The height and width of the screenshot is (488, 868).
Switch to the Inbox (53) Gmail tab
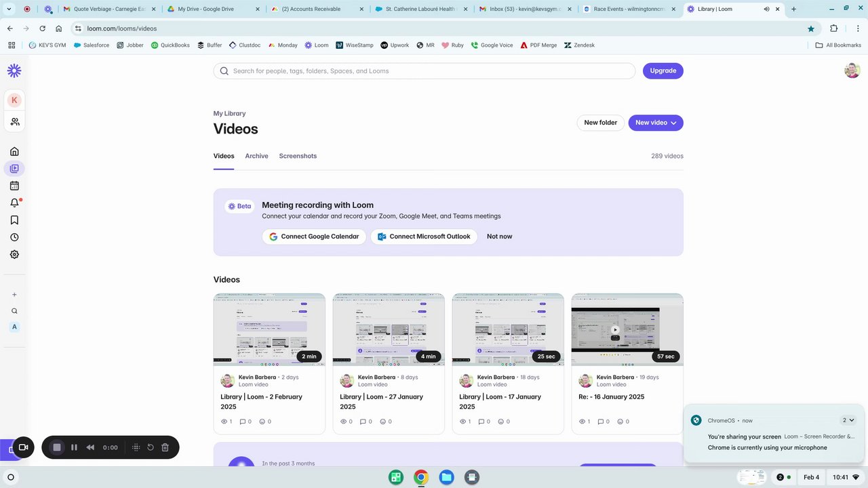point(525,9)
